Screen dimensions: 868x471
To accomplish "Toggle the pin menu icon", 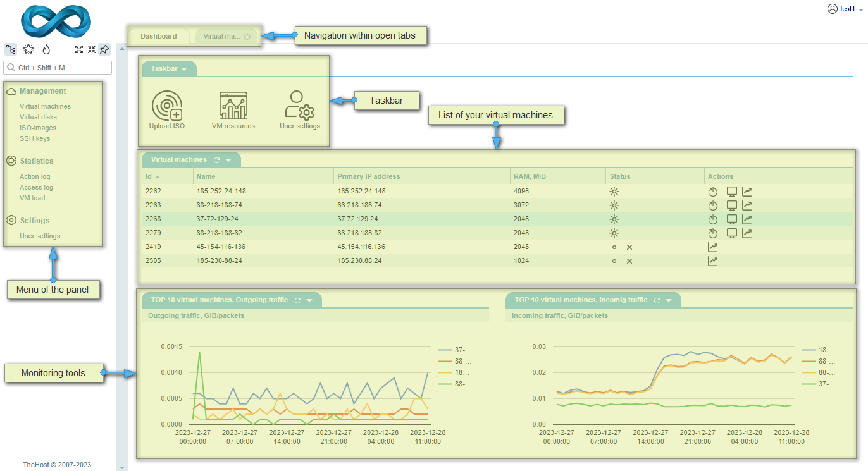I will tap(104, 49).
